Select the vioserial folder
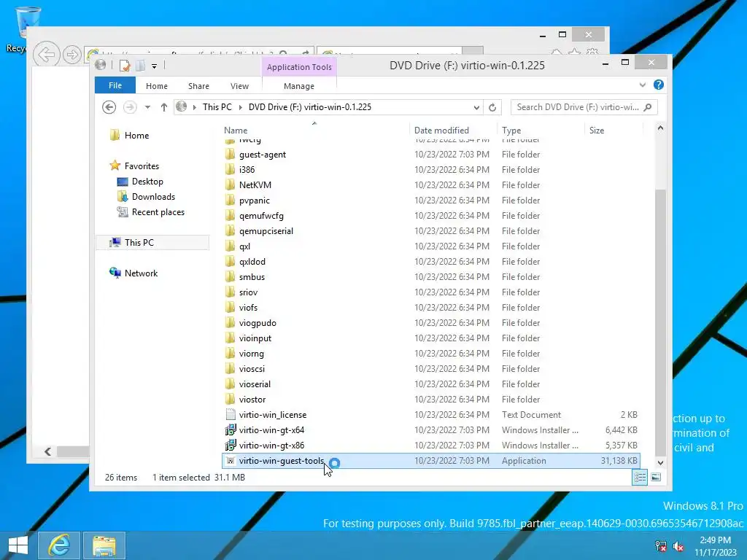The image size is (747, 560). 255,384
